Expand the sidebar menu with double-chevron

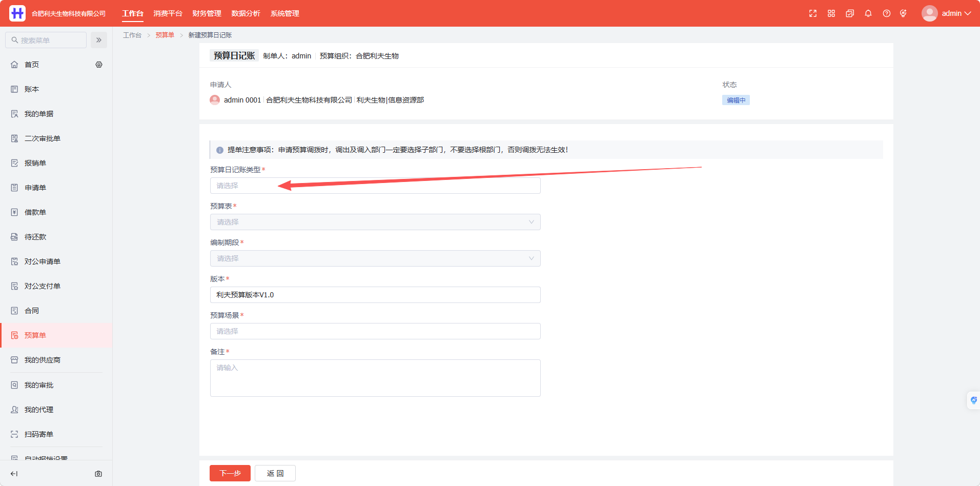point(99,40)
